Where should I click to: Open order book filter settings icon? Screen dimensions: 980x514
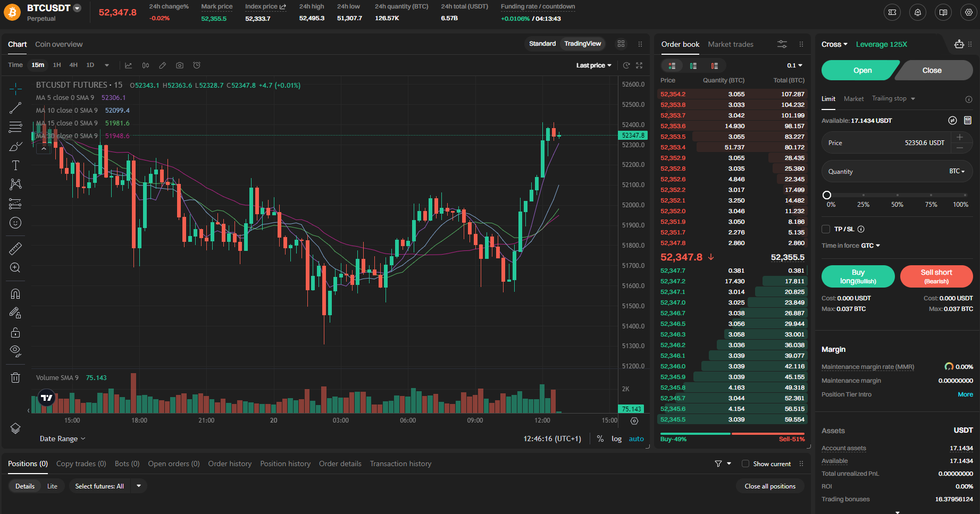point(782,44)
